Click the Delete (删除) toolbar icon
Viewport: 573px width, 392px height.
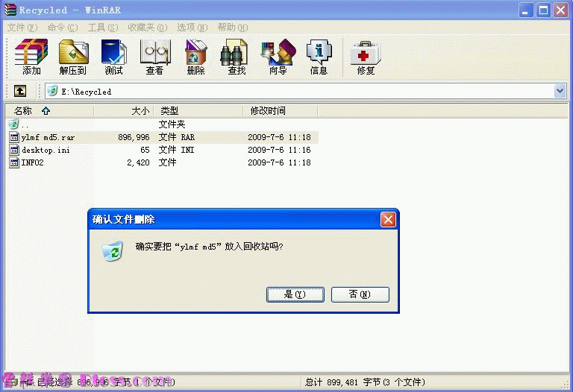[x=196, y=57]
